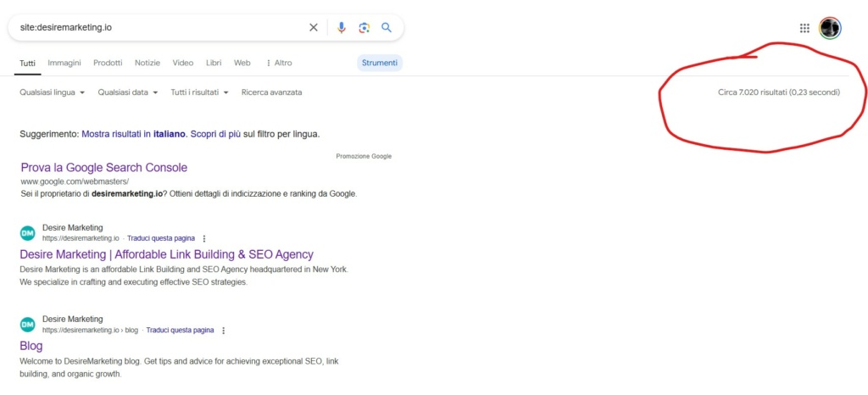
Task: Click the https://desiremarketing.io URL of first result
Action: 81,238
